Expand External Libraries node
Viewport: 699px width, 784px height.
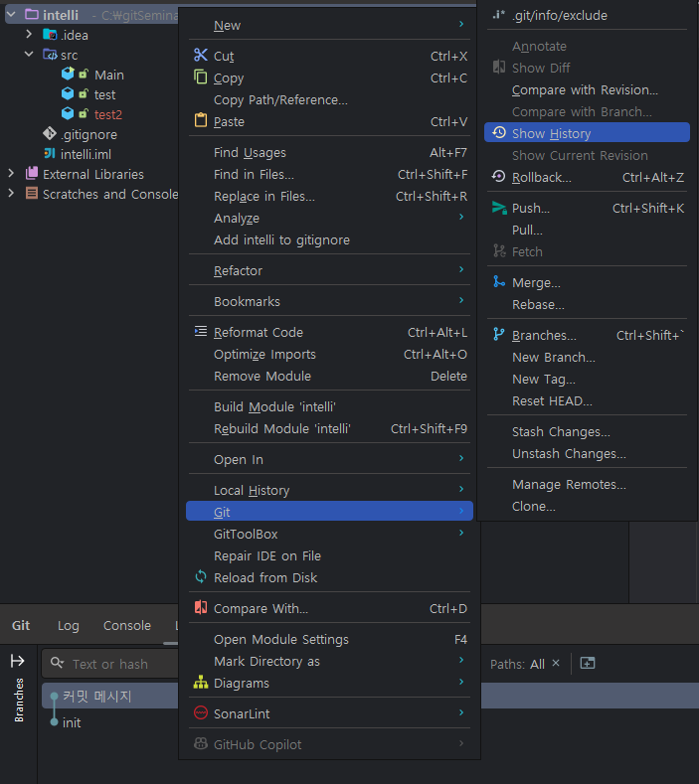point(11,173)
